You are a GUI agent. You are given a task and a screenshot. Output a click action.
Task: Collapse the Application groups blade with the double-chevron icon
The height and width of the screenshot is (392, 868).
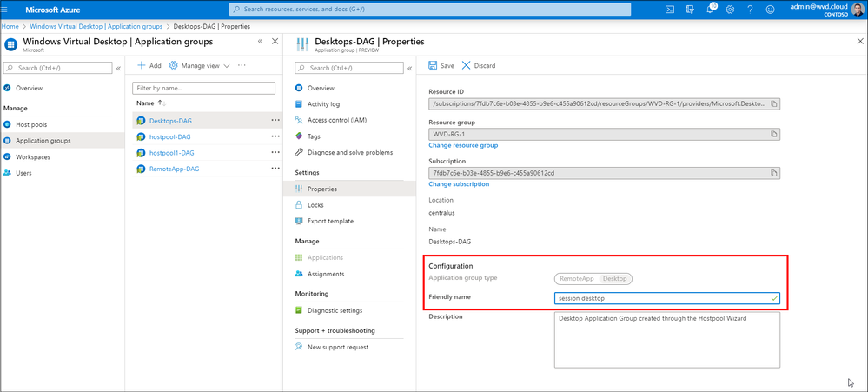(x=260, y=42)
